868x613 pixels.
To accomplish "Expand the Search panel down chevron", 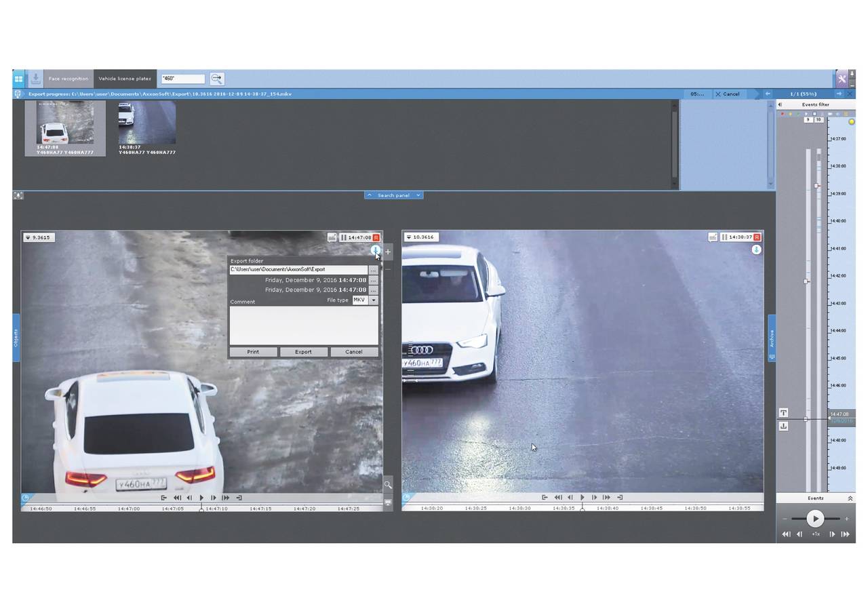I will coord(418,195).
